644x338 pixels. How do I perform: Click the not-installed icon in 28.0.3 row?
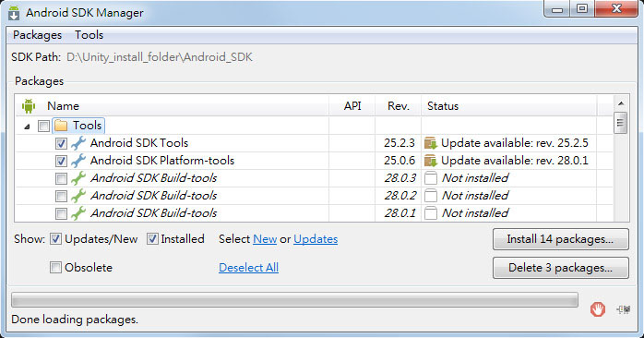[x=431, y=178]
